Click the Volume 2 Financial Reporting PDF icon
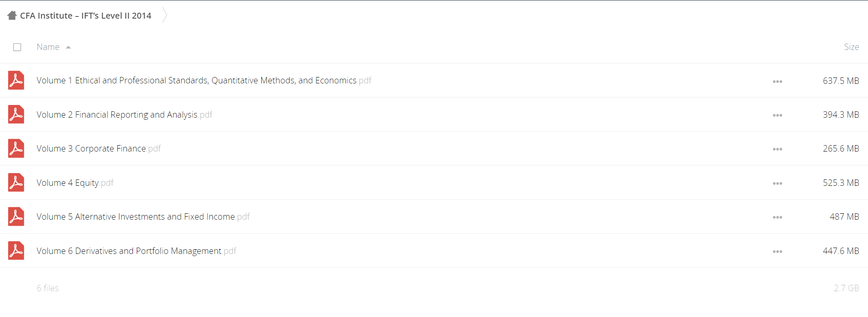This screenshot has height=317, width=868. 16,114
